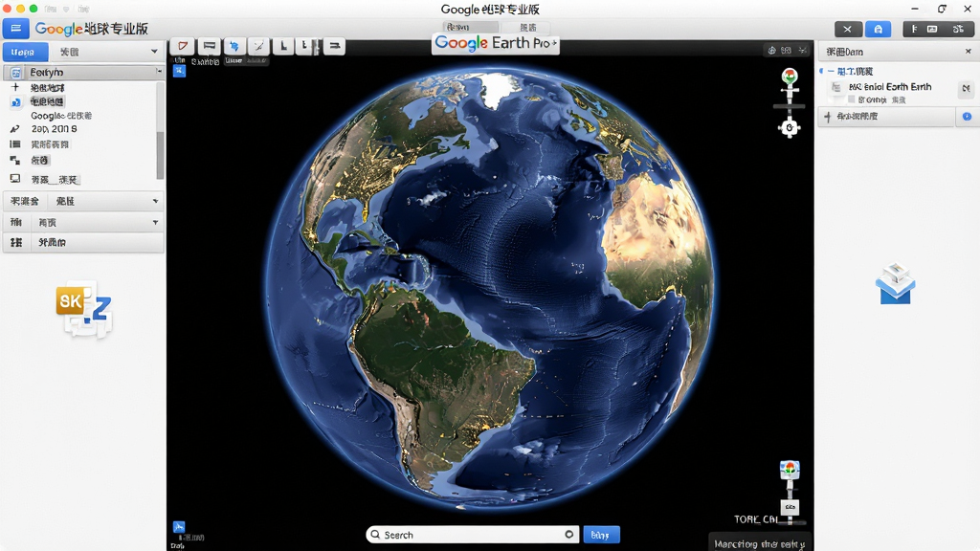Screen dimensions: 980x551
Task: Click the blue icon at the map's bottom-left corner
Action: pos(179,527)
